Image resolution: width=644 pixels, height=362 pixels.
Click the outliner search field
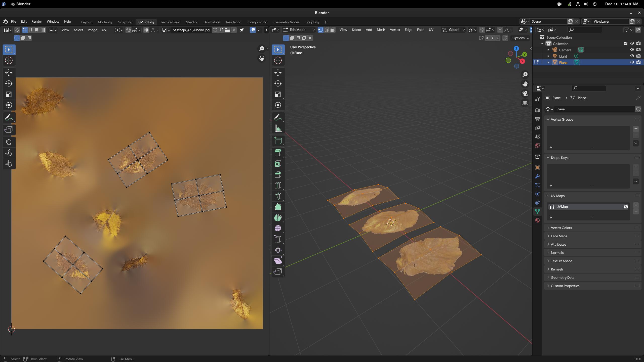(585, 30)
